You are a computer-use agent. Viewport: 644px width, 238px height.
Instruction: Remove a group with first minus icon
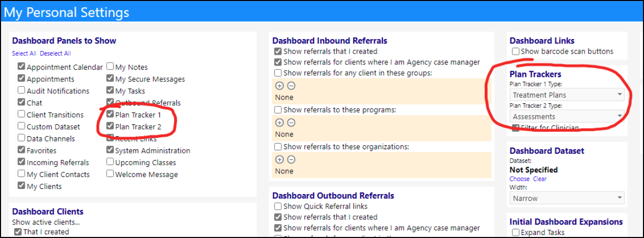(x=291, y=86)
